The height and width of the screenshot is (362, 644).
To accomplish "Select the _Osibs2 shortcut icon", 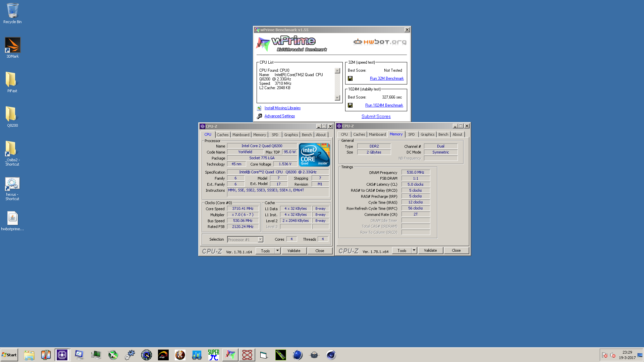I will (12, 153).
